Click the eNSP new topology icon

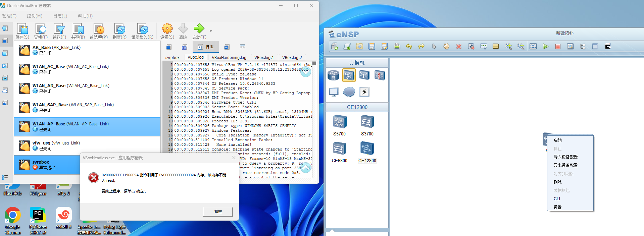[x=335, y=46]
